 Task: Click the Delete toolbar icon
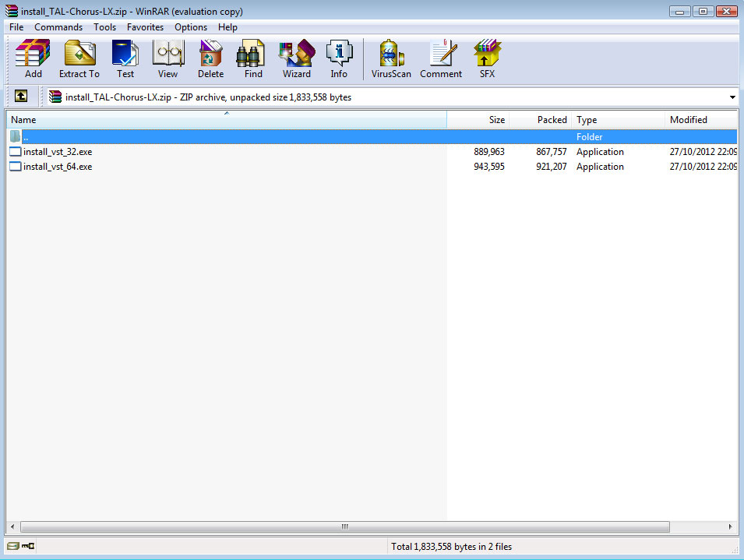point(210,58)
